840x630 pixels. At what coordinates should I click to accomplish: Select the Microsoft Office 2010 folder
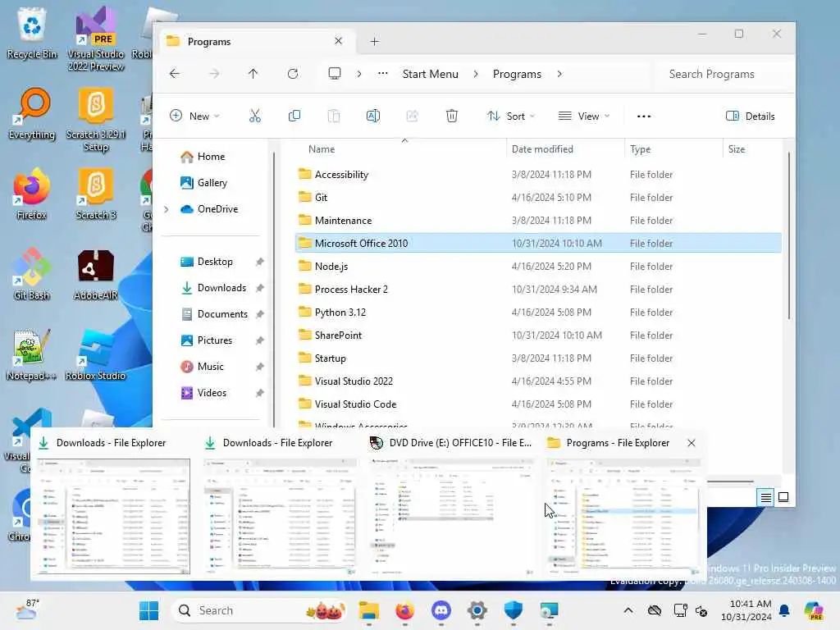[x=538, y=243]
